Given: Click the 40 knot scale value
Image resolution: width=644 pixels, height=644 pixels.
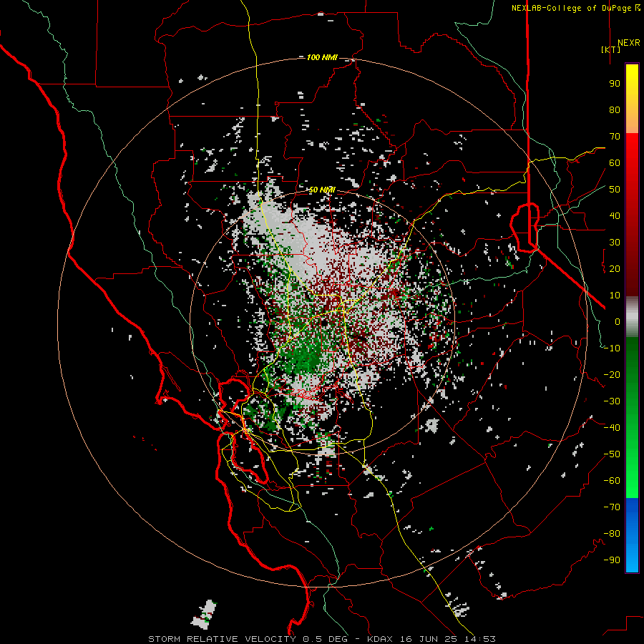Looking at the screenshot, I should coord(615,215).
